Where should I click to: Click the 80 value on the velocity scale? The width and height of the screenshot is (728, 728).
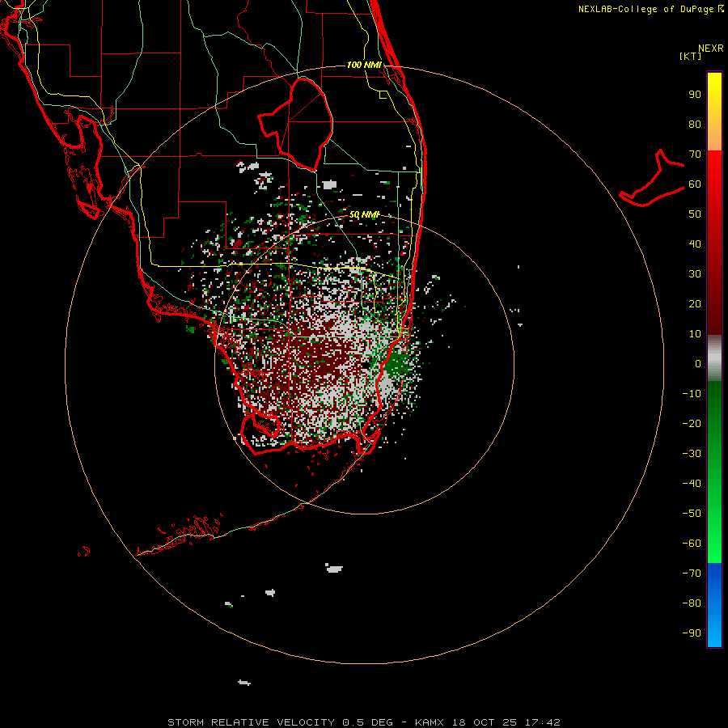pyautogui.click(x=695, y=125)
